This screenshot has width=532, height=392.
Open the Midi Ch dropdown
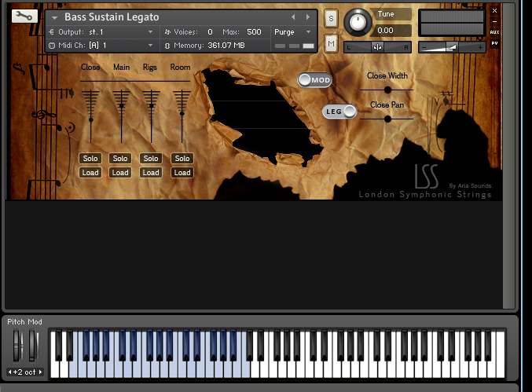[150, 46]
